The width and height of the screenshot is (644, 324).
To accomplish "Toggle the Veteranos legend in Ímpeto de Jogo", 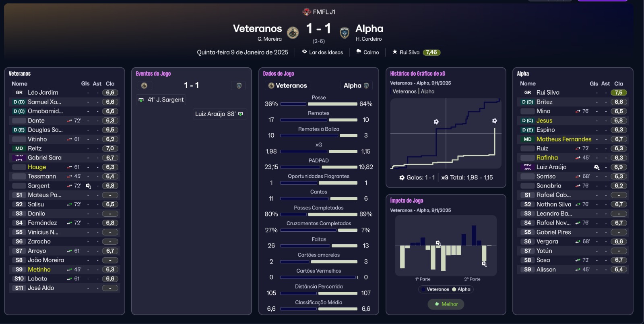I will [x=435, y=289].
